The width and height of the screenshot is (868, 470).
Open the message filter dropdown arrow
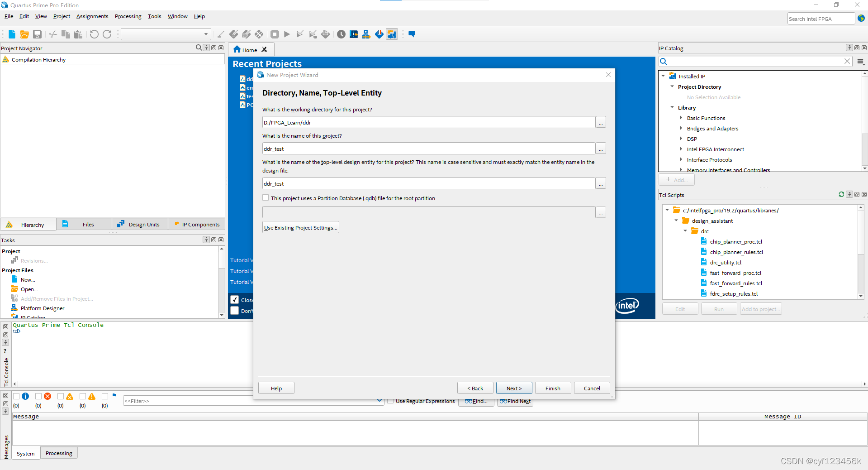point(379,401)
